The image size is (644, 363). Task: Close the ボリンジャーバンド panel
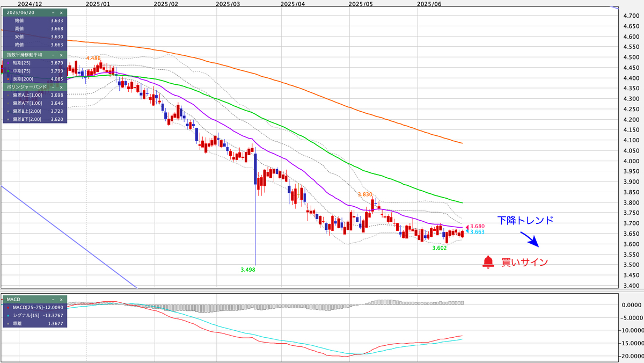[61, 86]
